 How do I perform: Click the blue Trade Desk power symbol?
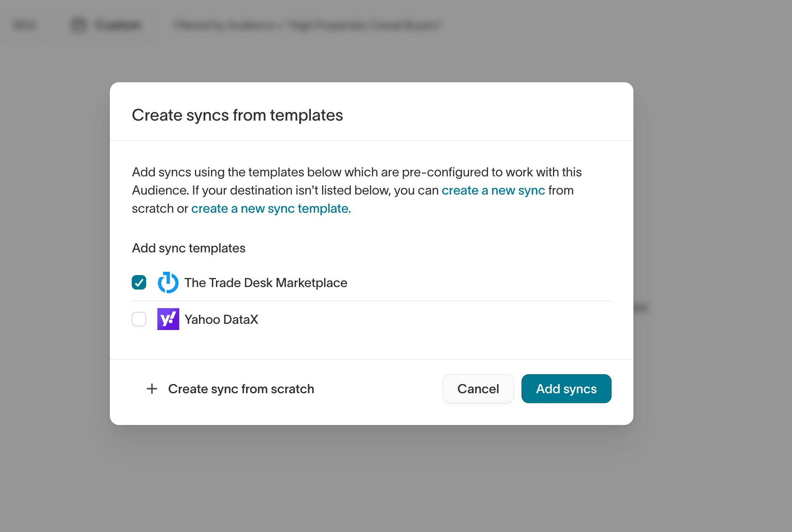click(168, 283)
